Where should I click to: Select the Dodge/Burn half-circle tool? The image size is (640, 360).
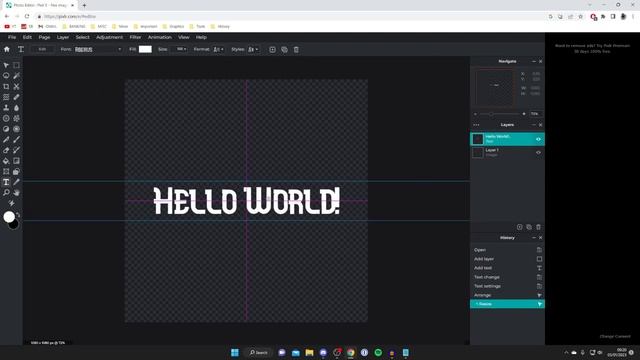pos(6,129)
